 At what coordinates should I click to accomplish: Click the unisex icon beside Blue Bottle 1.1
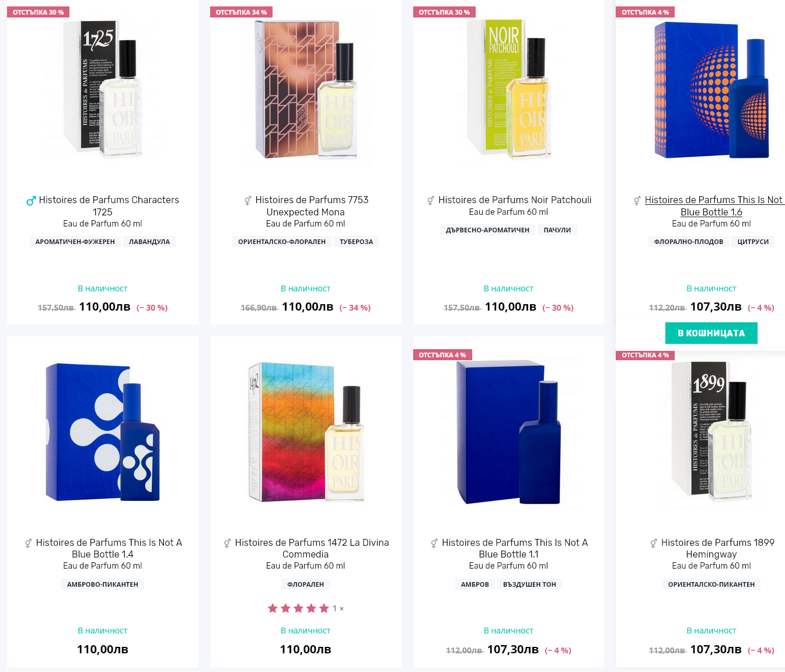coord(434,544)
